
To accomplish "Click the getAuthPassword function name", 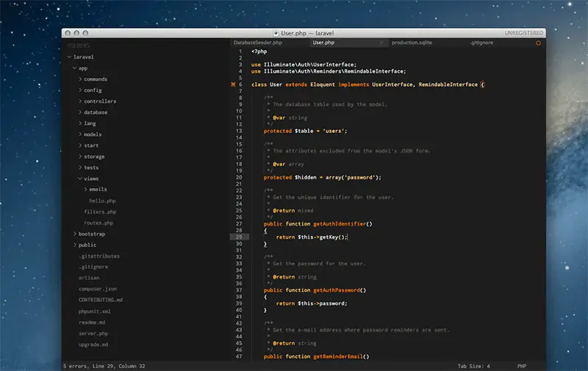I will (x=337, y=290).
